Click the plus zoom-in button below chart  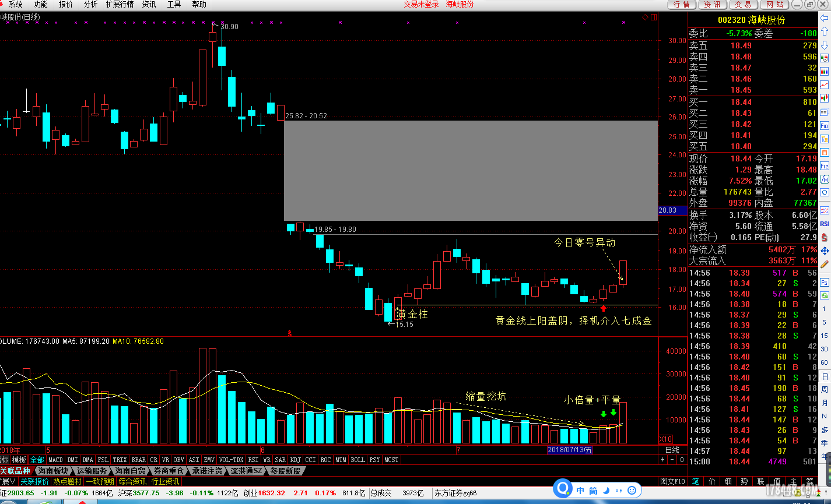[662, 460]
